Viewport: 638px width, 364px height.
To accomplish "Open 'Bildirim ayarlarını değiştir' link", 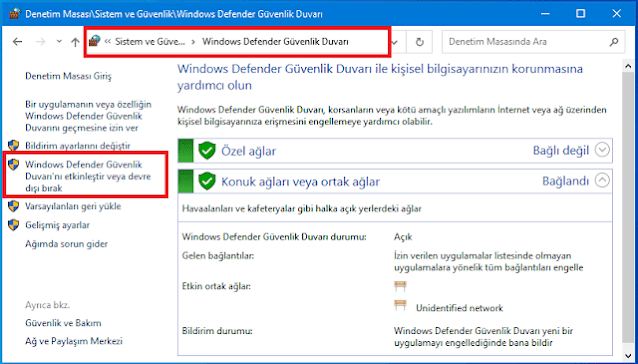I will click(78, 146).
